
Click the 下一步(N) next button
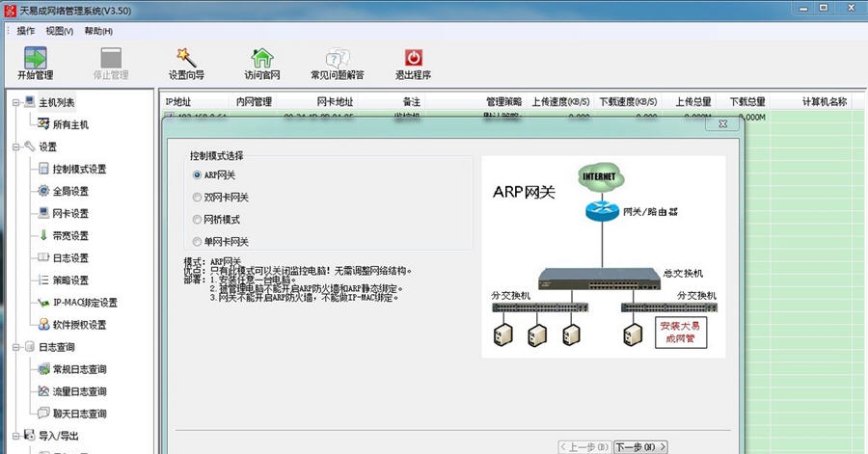pos(640,447)
